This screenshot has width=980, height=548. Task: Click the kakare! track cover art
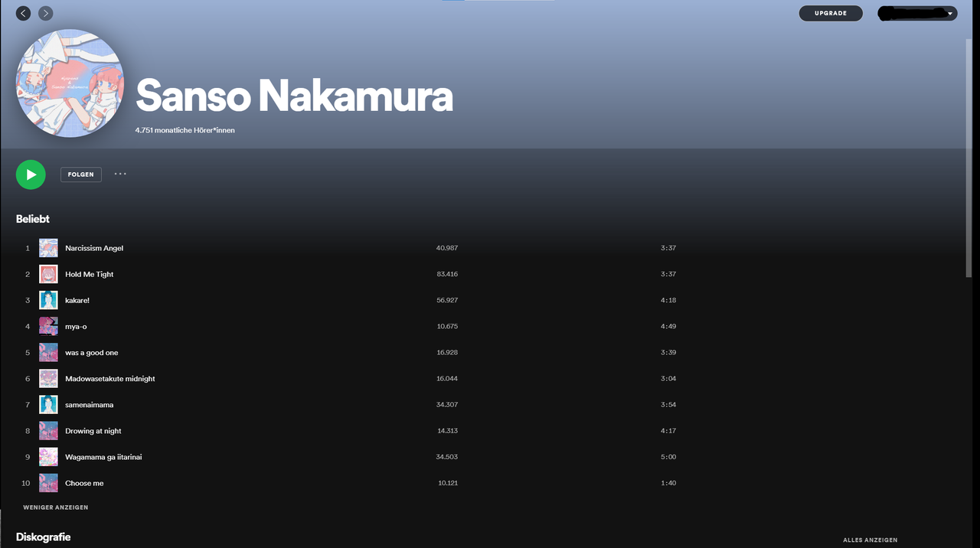(x=48, y=300)
